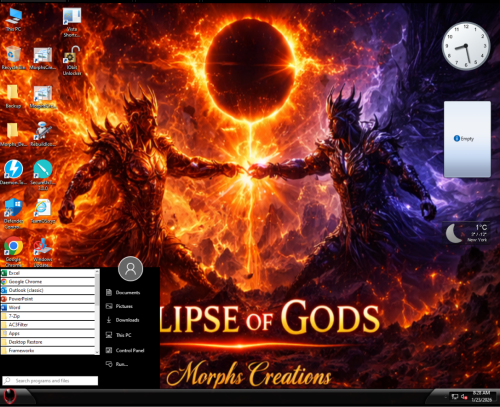Launch Google Chrome from the desktop icon

[13, 252]
